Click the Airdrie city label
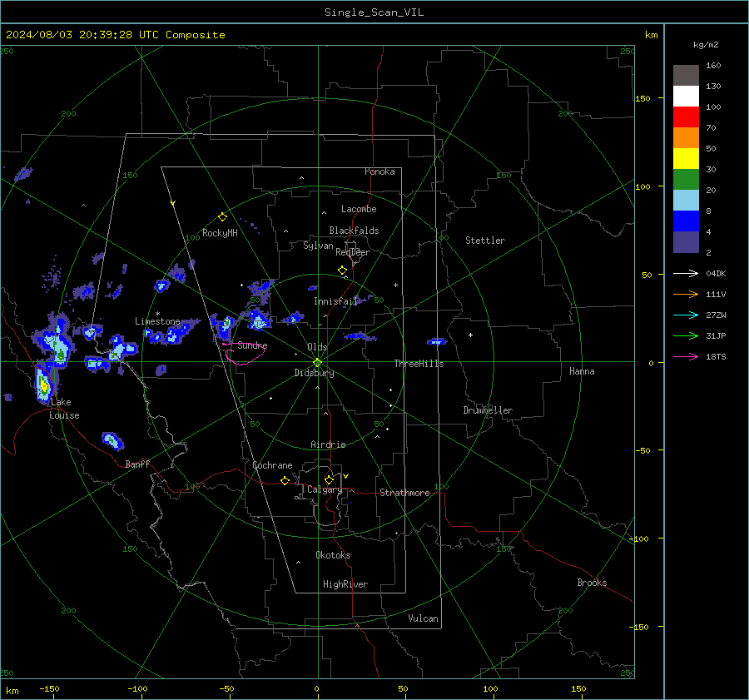The width and height of the screenshot is (749, 700). (x=328, y=444)
